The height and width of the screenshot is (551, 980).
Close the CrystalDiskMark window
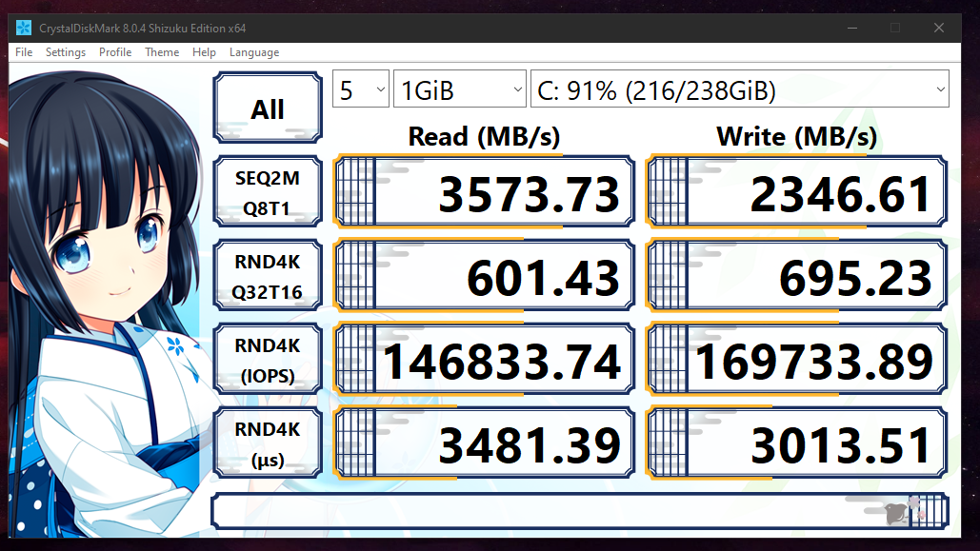pos(939,29)
